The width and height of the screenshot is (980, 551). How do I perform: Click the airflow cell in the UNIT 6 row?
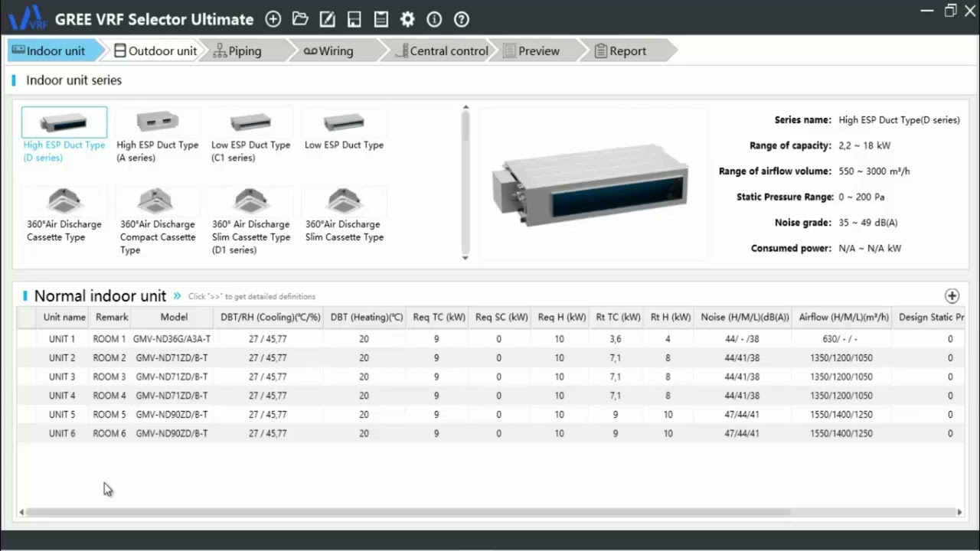point(841,433)
